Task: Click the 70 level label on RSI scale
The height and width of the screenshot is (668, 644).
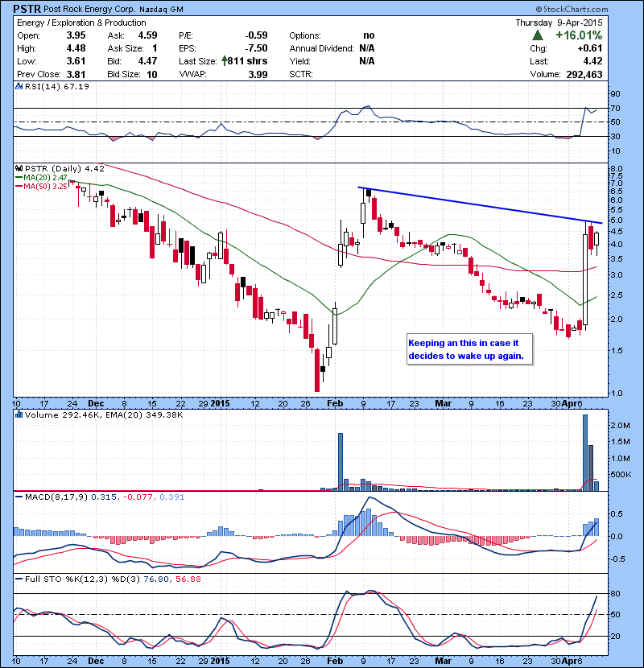Action: click(616, 108)
